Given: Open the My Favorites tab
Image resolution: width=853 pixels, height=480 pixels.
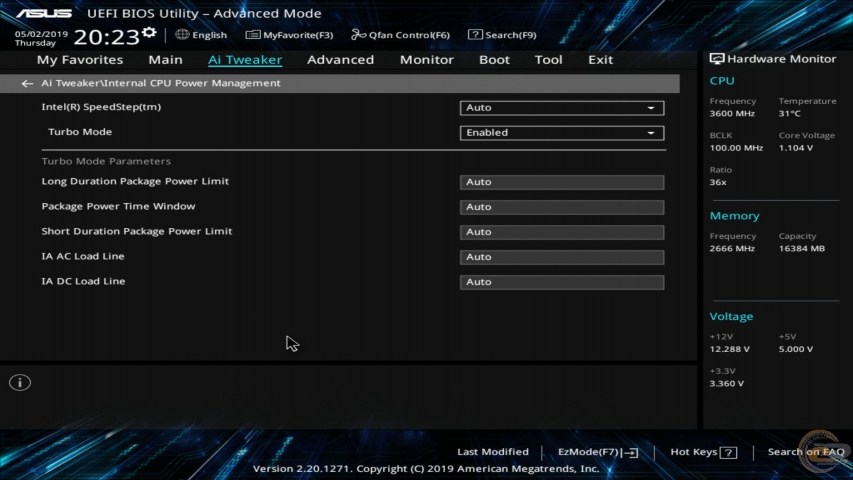Looking at the screenshot, I should (x=80, y=60).
